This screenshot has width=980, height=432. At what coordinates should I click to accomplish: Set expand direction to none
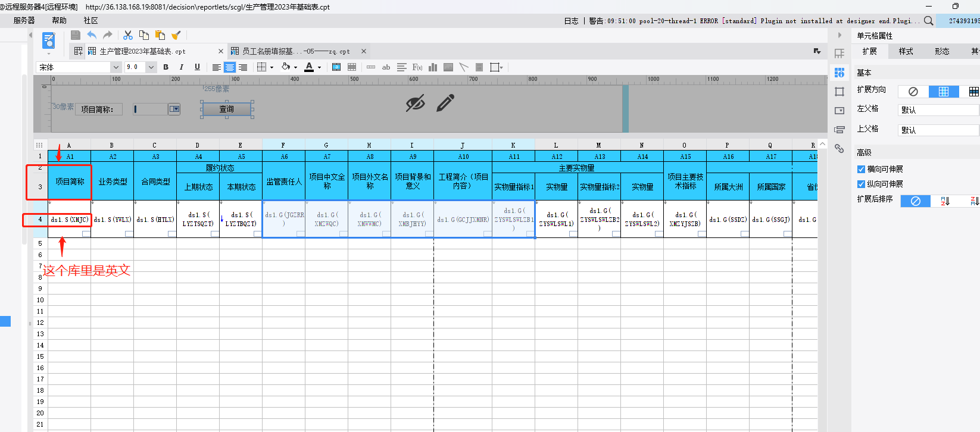pos(913,91)
